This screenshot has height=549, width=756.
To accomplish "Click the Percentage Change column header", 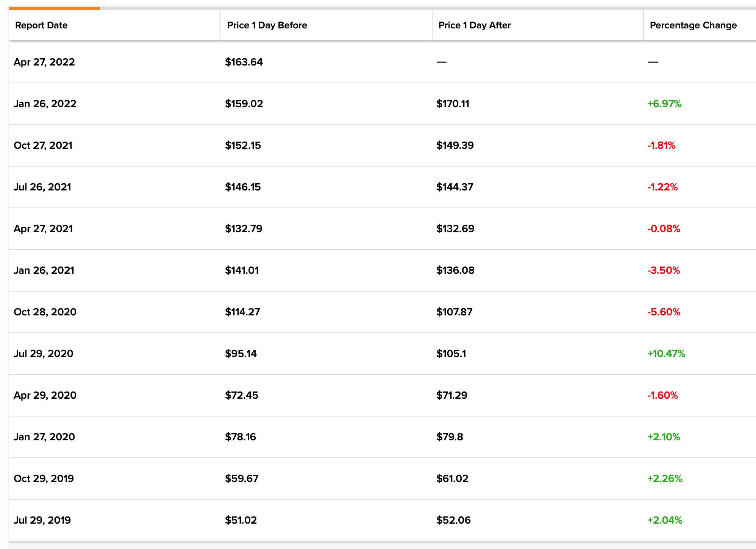I will (x=693, y=25).
